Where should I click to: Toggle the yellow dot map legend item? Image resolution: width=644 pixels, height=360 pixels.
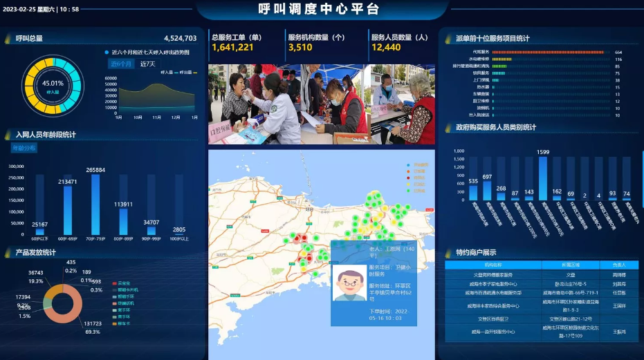click(x=416, y=184)
